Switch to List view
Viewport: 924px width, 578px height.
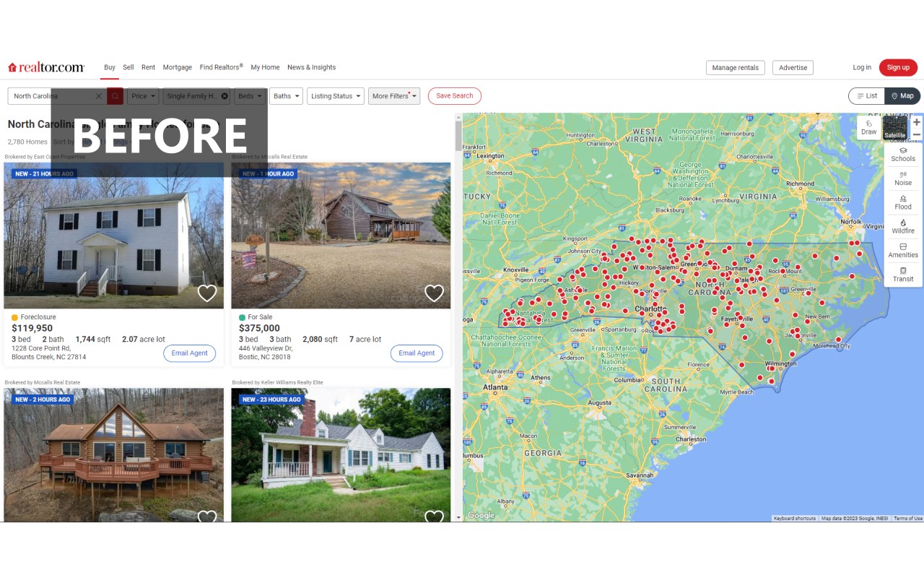(x=866, y=96)
